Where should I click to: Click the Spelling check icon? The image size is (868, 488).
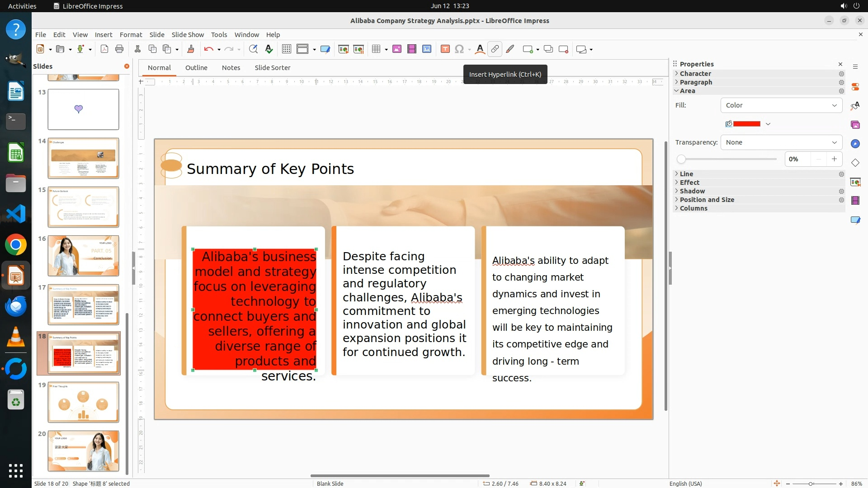click(x=269, y=49)
